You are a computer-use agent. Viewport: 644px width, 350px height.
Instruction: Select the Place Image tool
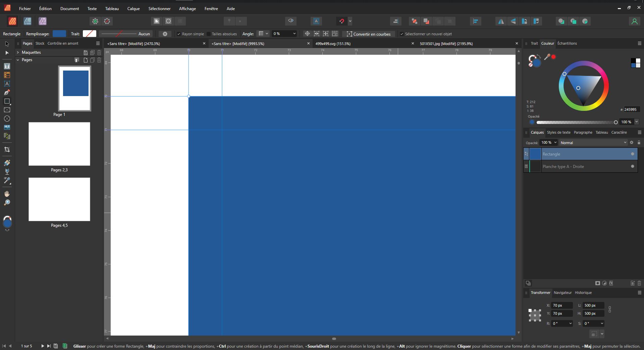coord(7,127)
